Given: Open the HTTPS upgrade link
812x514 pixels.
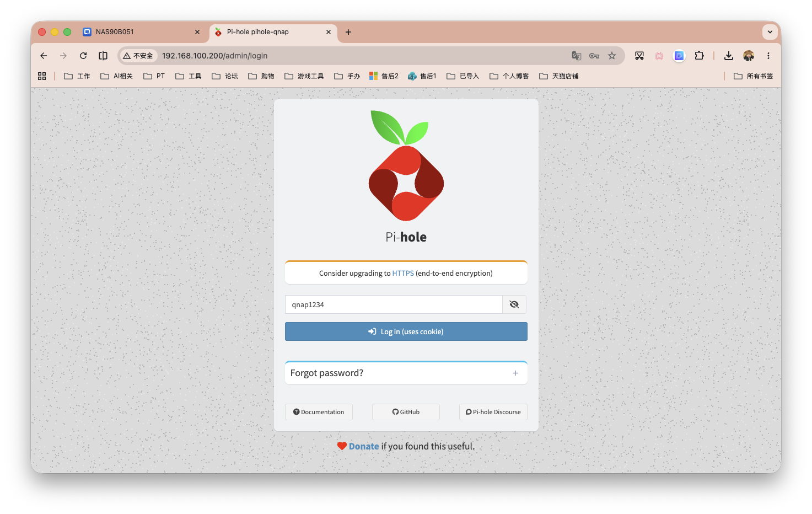Looking at the screenshot, I should (x=403, y=273).
